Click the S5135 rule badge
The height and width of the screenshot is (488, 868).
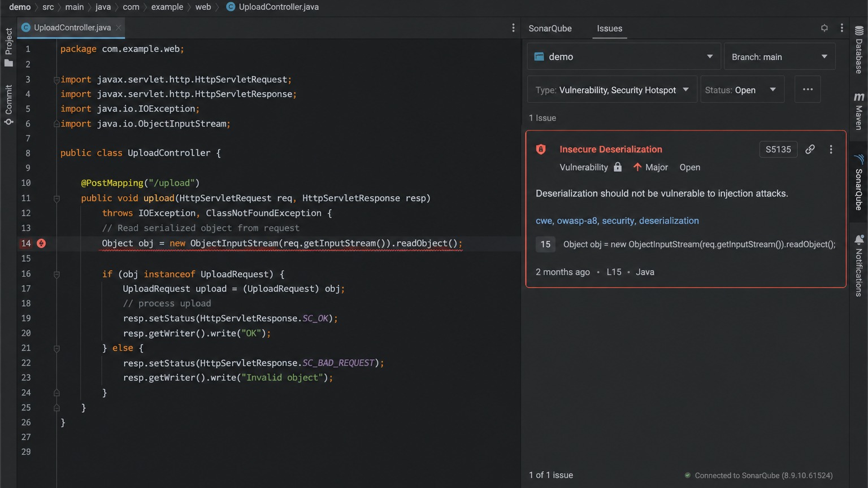(x=778, y=149)
